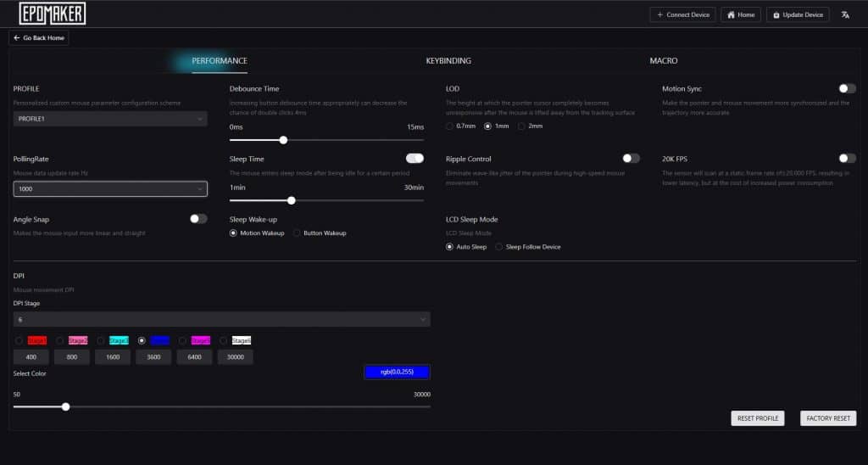
Task: Select the white Stage6 DPI radio
Action: 223,340
